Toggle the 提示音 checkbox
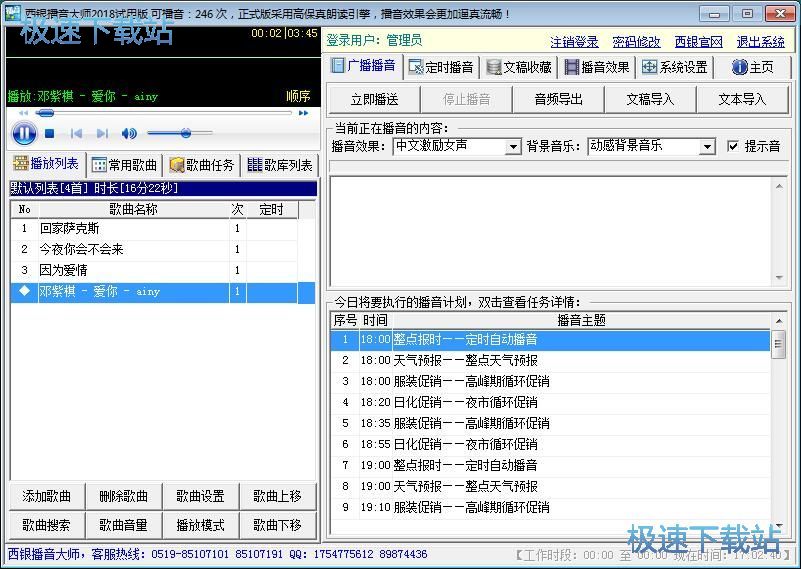 [733, 146]
